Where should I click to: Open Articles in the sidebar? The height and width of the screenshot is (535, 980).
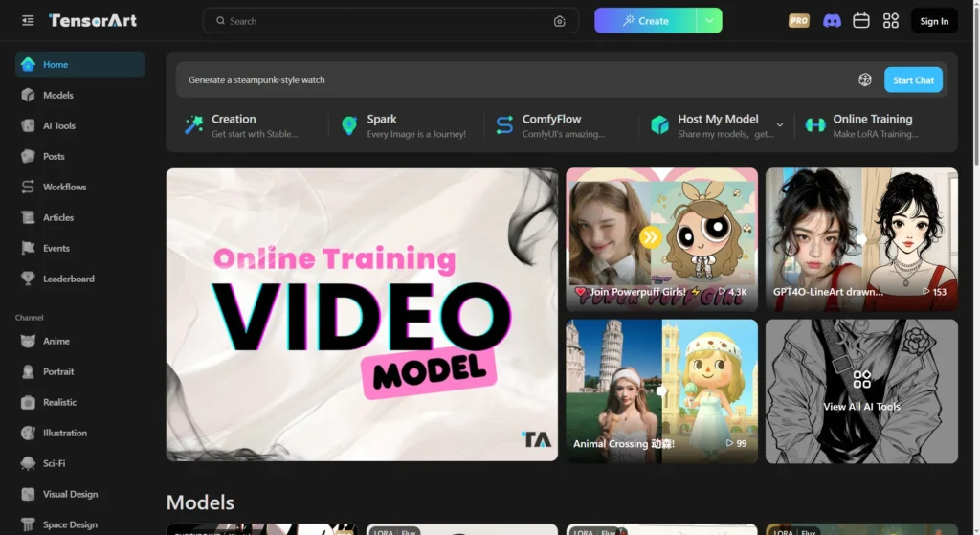point(80,217)
